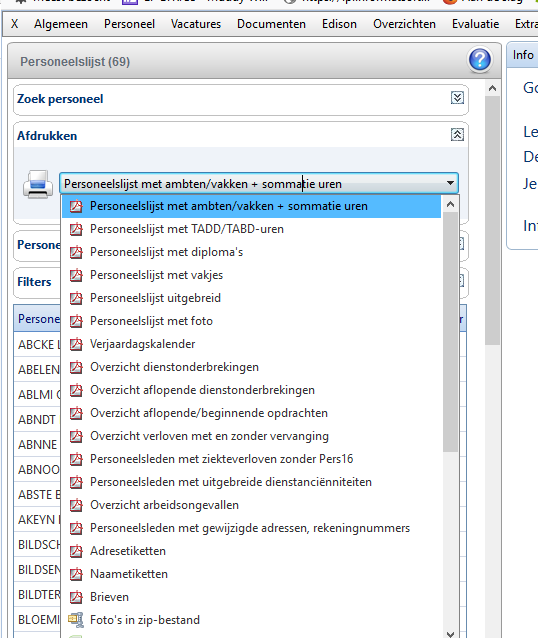
Task: Click PDF icon next to Adresetiketten
Action: click(76, 551)
